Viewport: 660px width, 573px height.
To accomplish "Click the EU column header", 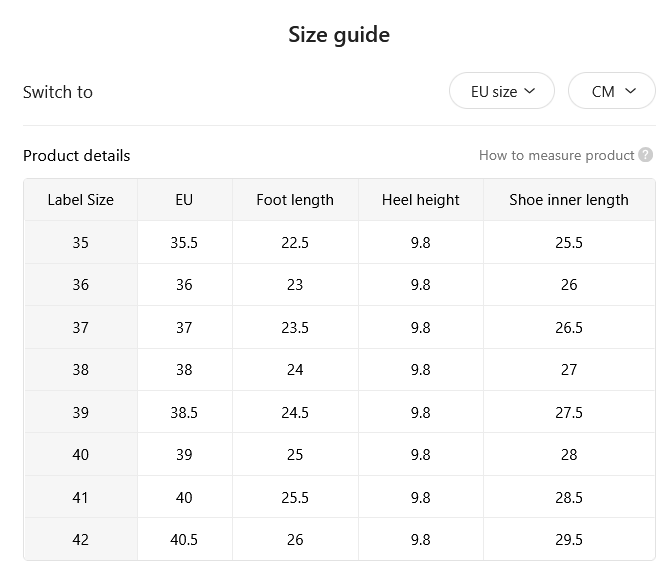I will pyautogui.click(x=184, y=200).
